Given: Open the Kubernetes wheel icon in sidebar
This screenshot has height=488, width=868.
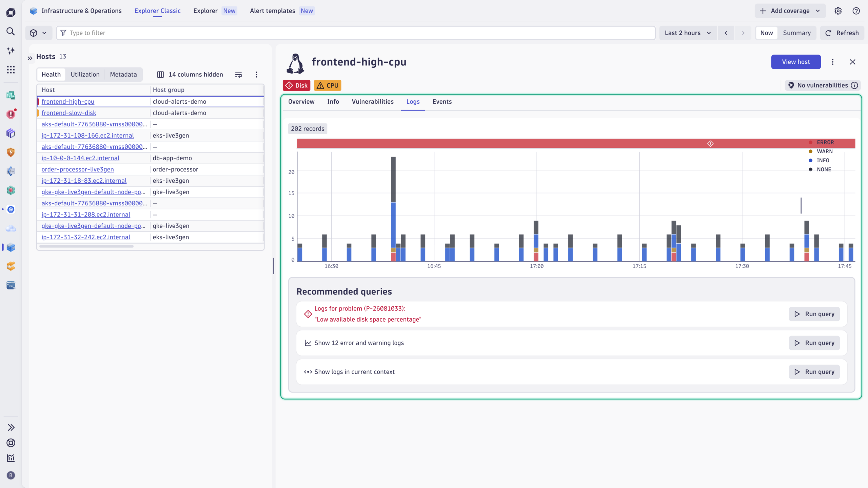Looking at the screenshot, I should [11, 209].
